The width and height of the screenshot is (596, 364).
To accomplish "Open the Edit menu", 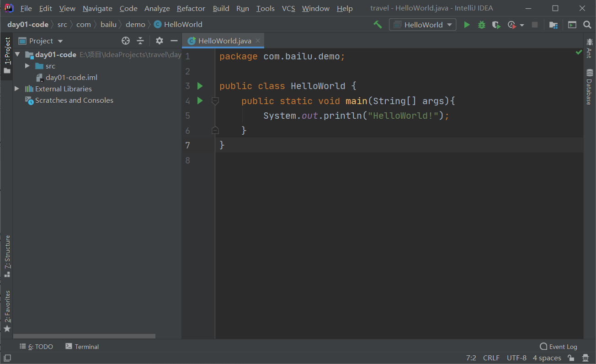I will (45, 9).
